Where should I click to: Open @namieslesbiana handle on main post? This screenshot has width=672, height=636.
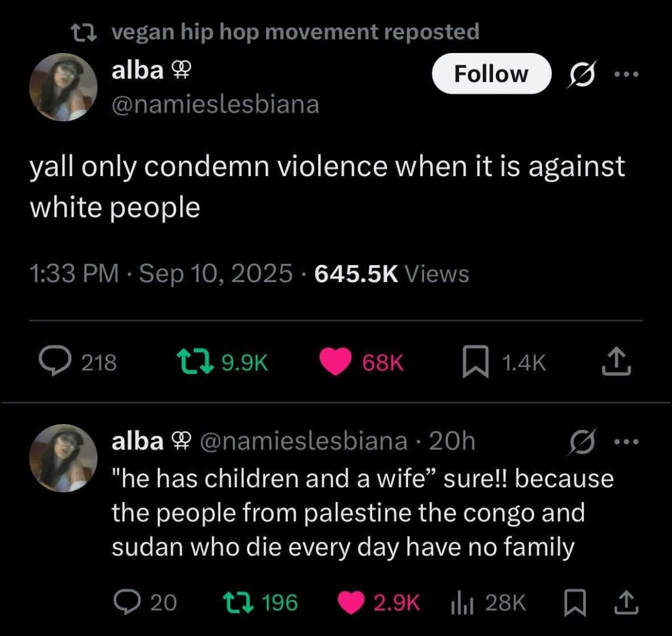pyautogui.click(x=215, y=104)
